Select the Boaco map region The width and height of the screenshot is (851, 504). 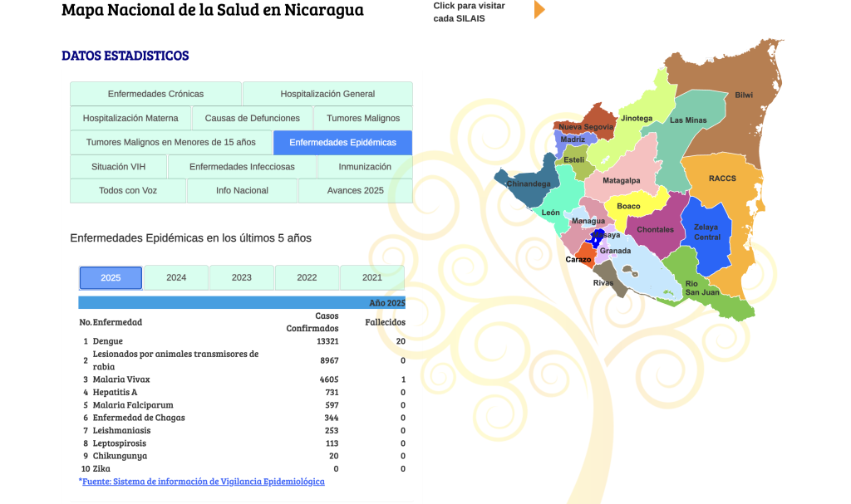pos(628,206)
